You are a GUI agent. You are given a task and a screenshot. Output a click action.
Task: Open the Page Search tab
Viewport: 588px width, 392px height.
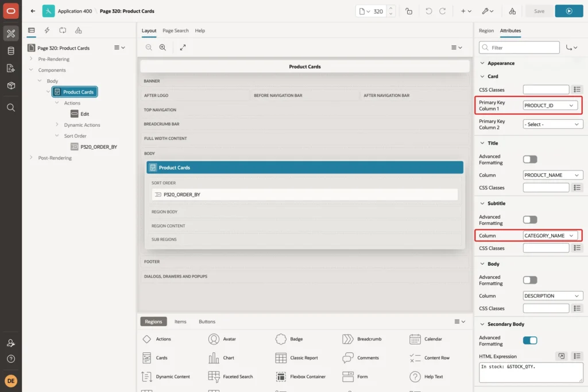pos(176,30)
